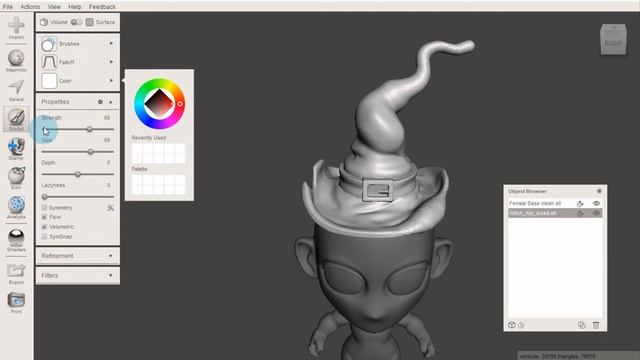
Task: Enable the SymSnap checkbox
Action: (x=44, y=237)
